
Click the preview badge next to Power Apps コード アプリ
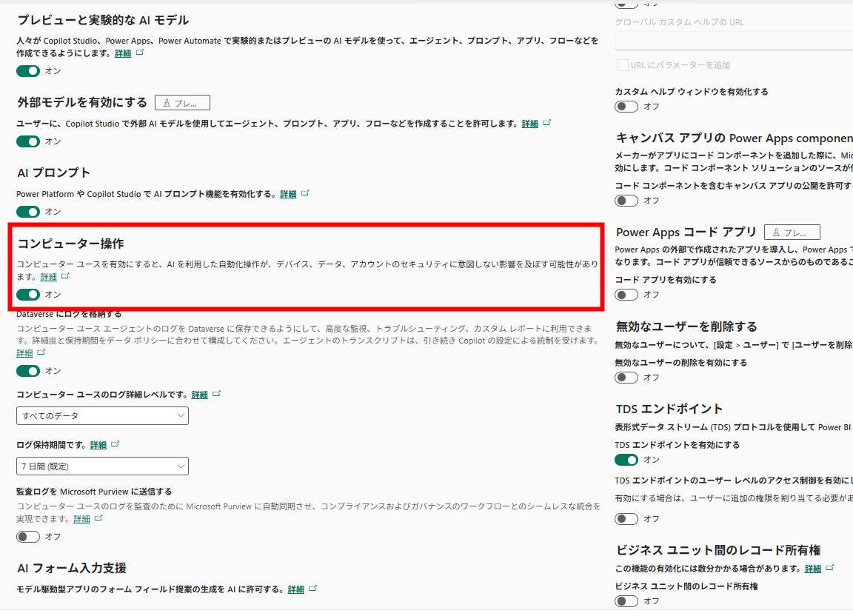pyautogui.click(x=792, y=232)
